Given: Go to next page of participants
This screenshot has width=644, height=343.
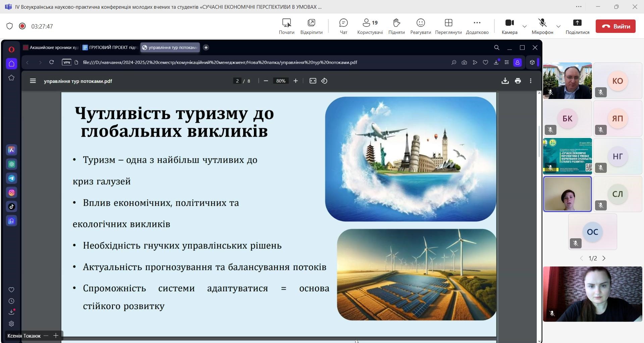Looking at the screenshot, I should click(x=604, y=258).
